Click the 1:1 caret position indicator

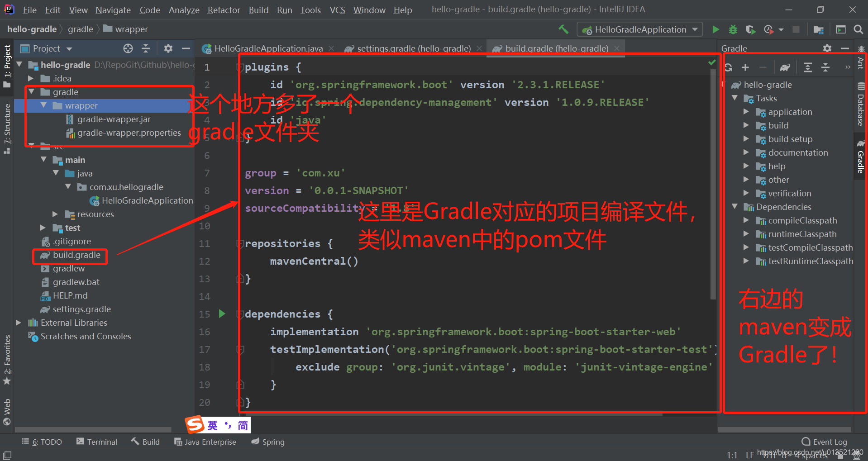[x=732, y=455]
